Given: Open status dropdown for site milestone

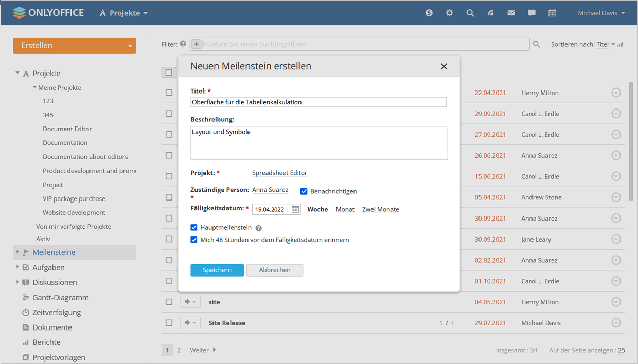Looking at the screenshot, I should click(x=190, y=302).
